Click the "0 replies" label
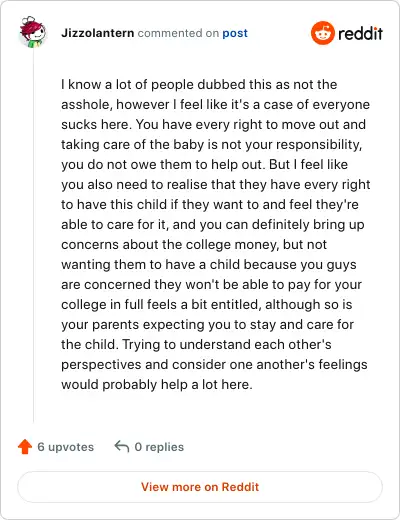Image resolution: width=400 pixels, height=520 pixels. pyautogui.click(x=159, y=447)
